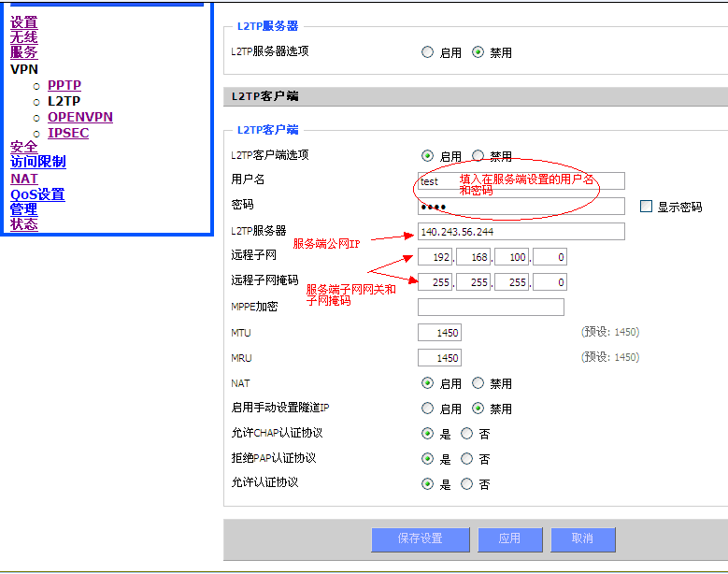The width and height of the screenshot is (728, 574).
Task: Open the OPENVPN settings page
Action: pyautogui.click(x=80, y=117)
